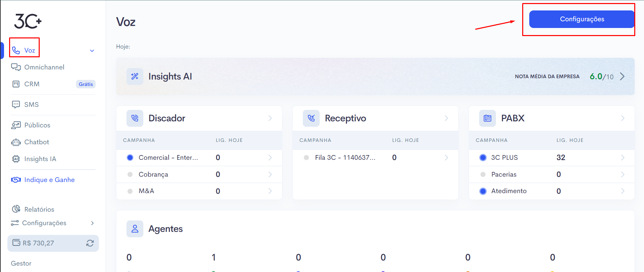Click the Fila 3C campaign status dot
This screenshot has height=272, width=644.
click(306, 157)
